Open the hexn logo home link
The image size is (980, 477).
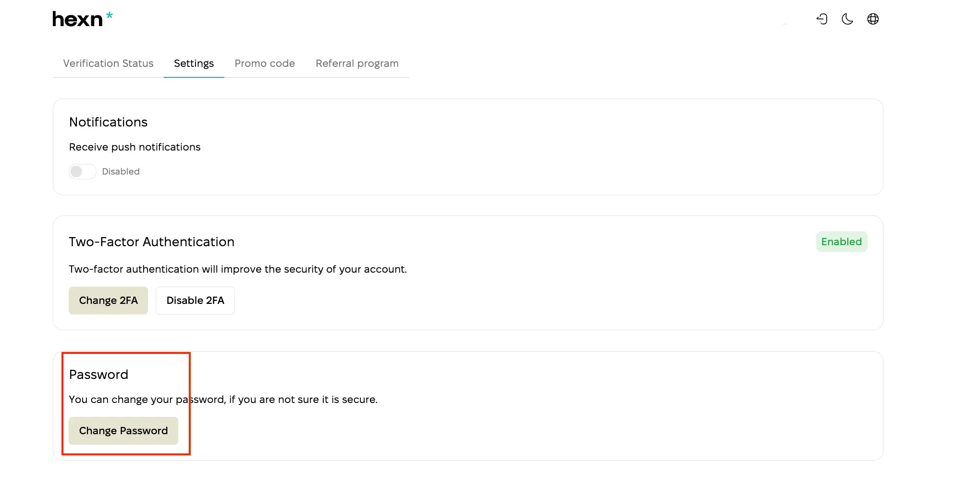coord(83,19)
